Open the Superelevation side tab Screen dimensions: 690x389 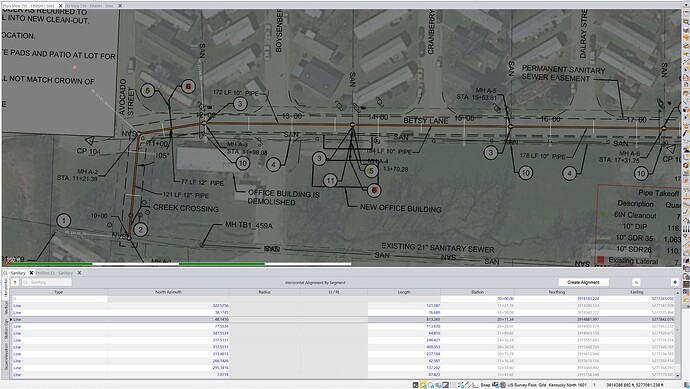coord(6,357)
